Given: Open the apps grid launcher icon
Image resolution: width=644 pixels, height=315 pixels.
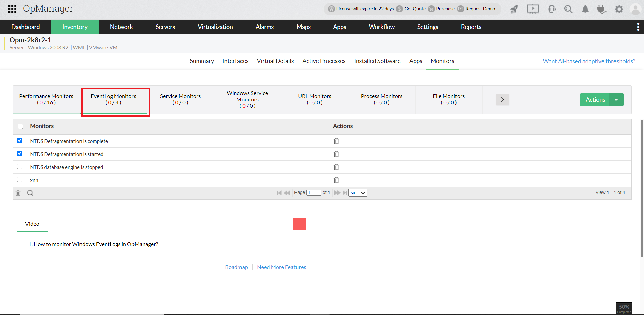Looking at the screenshot, I should 12,9.
